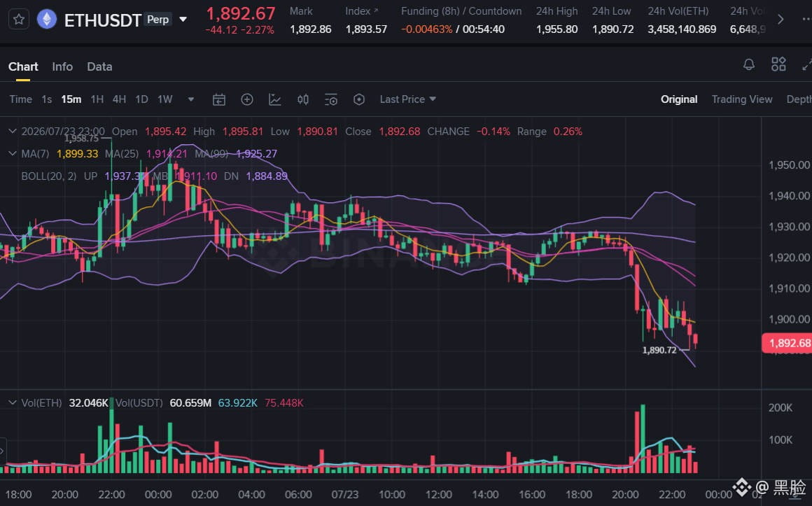This screenshot has height=506, width=812.
Task: Click the add indicator plus-circle icon
Action: pyautogui.click(x=247, y=99)
